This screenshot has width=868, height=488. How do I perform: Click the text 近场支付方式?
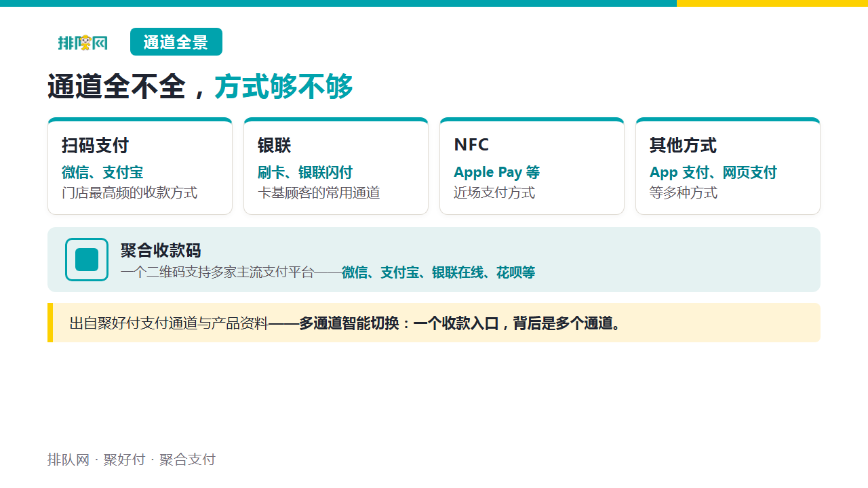pos(494,192)
